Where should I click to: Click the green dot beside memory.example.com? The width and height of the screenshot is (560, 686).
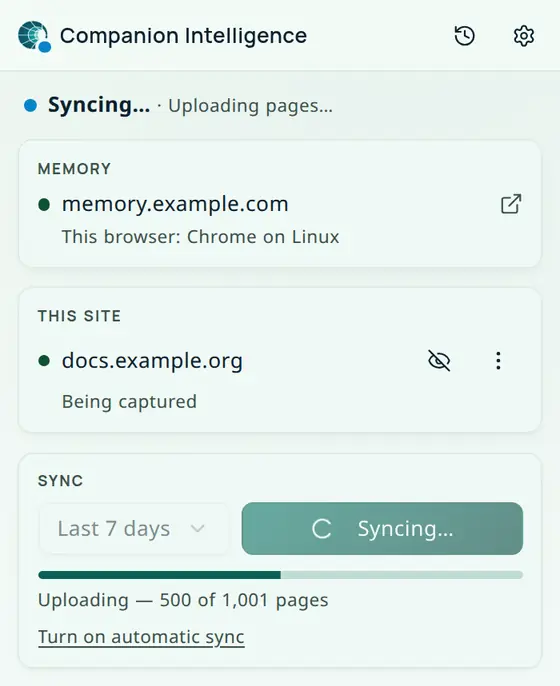tap(44, 204)
